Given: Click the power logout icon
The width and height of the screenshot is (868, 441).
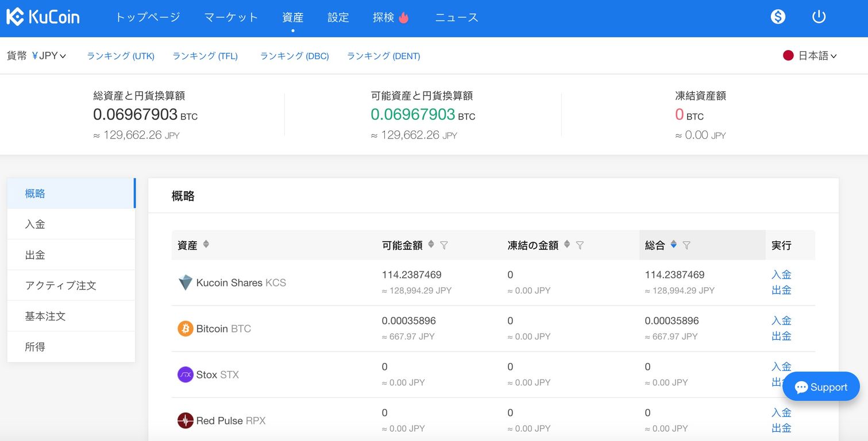Looking at the screenshot, I should pyautogui.click(x=819, y=17).
